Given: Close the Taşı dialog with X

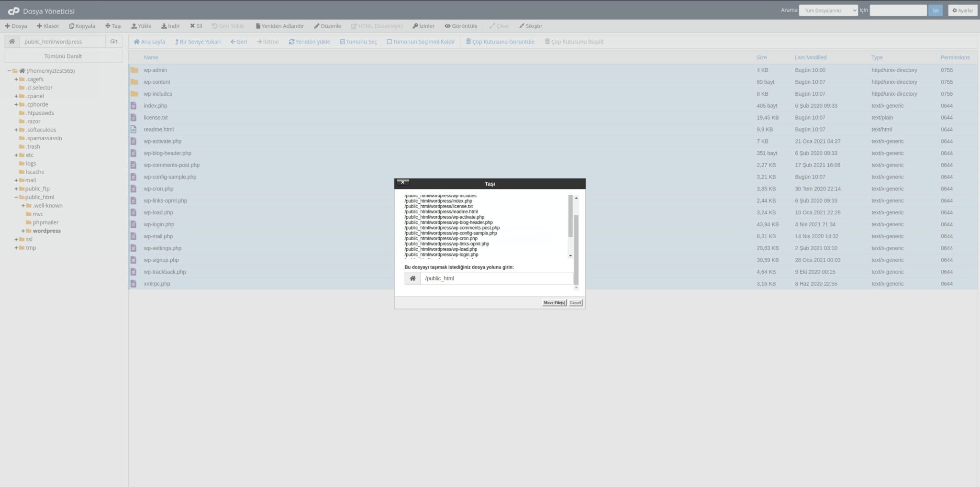Looking at the screenshot, I should click(403, 182).
